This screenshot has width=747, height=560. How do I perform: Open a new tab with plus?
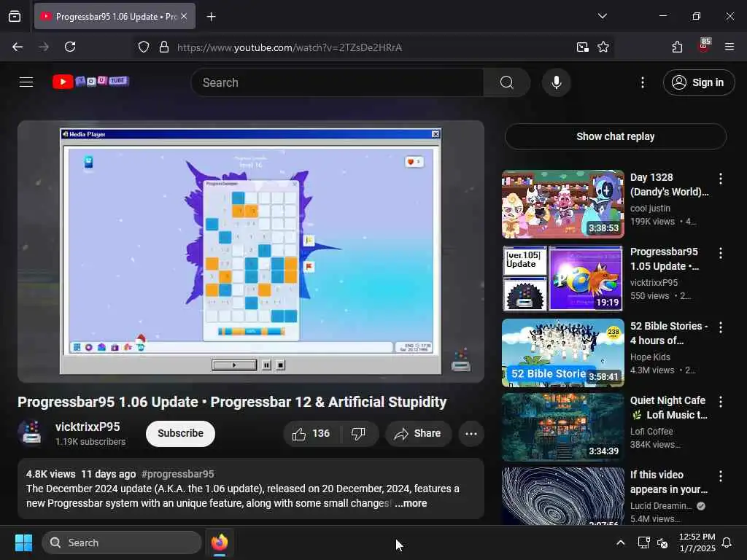pos(211,17)
